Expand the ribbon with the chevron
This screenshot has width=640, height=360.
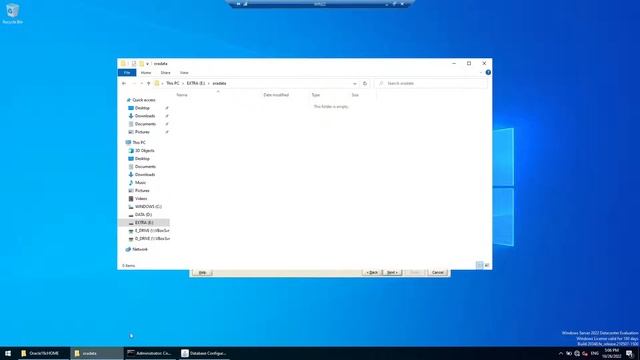[481, 72]
